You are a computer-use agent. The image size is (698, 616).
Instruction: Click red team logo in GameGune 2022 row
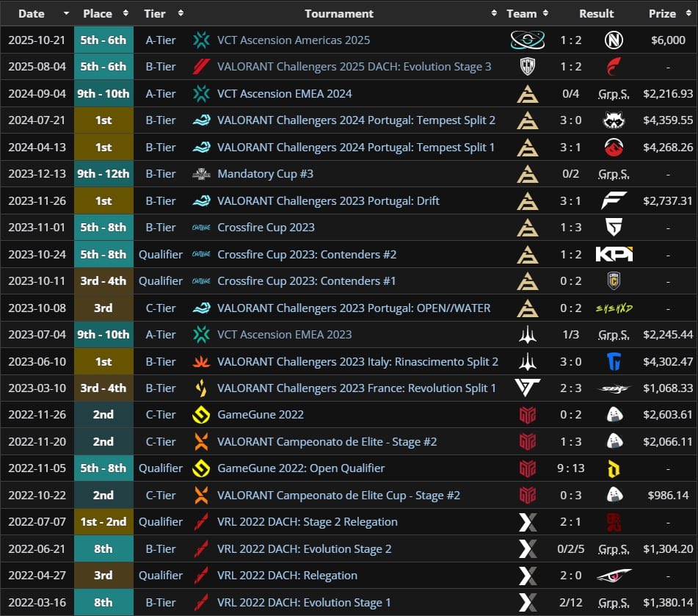pos(528,415)
